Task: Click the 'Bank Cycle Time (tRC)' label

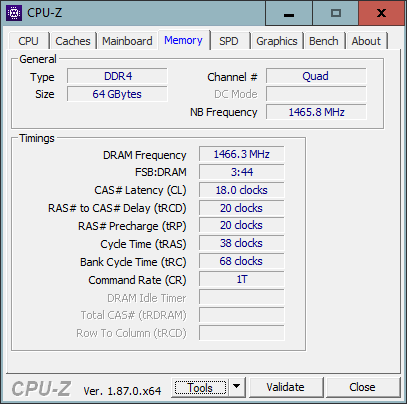Action: click(133, 262)
